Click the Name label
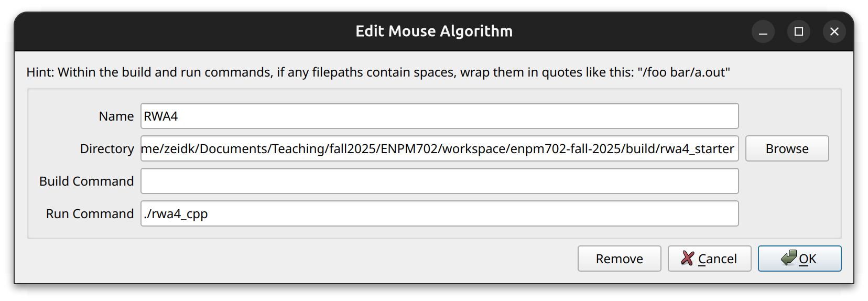The image size is (868, 301). point(116,116)
